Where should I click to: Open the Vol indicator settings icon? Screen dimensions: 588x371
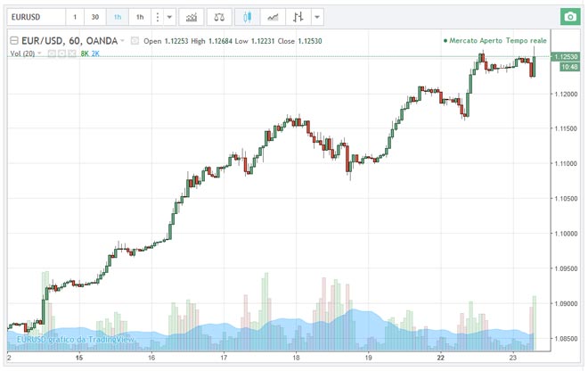click(x=62, y=54)
